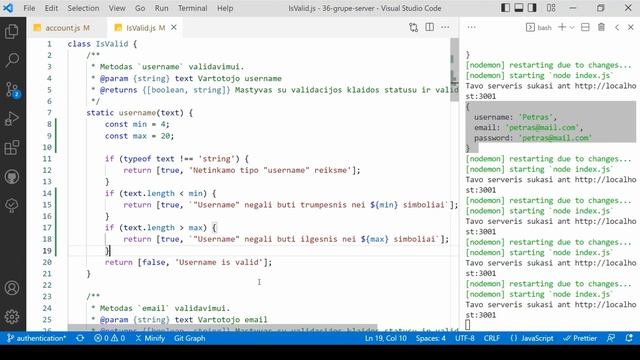The width and height of the screenshot is (640, 360).
Task: Switch to the account.js tab
Action: (x=67, y=28)
